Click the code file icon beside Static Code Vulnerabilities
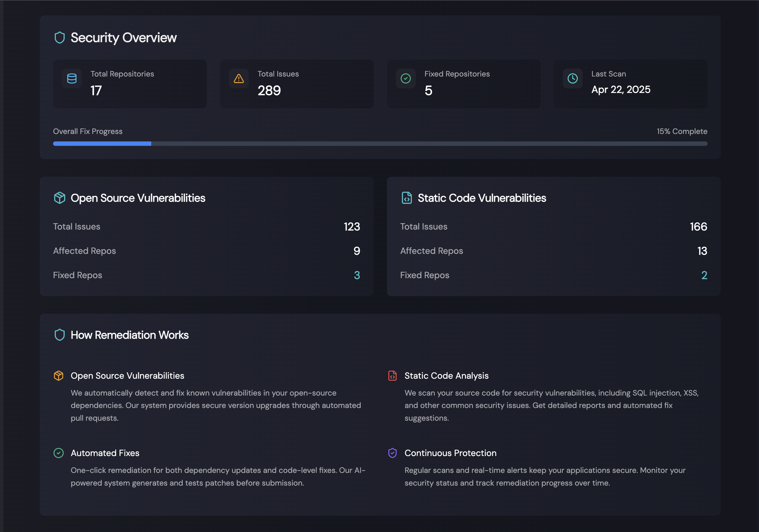The width and height of the screenshot is (759, 532). [407, 197]
